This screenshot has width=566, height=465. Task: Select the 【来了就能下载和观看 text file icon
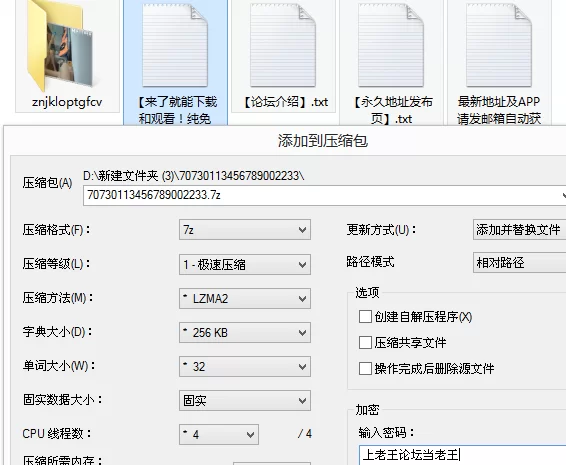pos(175,44)
